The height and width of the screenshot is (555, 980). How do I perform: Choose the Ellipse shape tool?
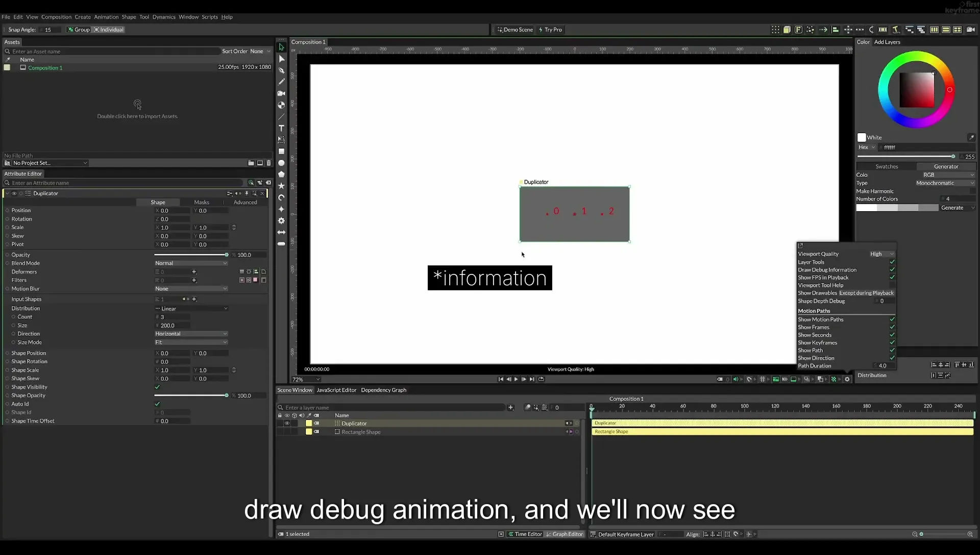(281, 163)
